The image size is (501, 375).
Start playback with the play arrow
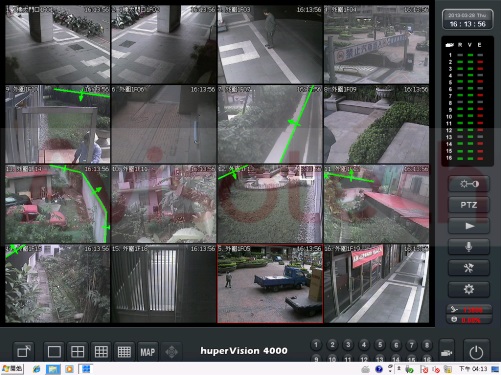click(469, 226)
